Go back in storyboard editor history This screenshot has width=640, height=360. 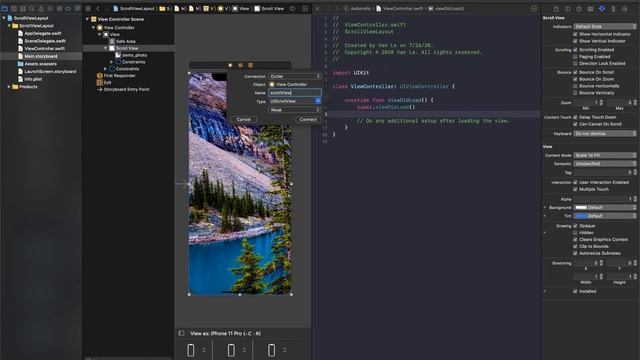[x=98, y=8]
